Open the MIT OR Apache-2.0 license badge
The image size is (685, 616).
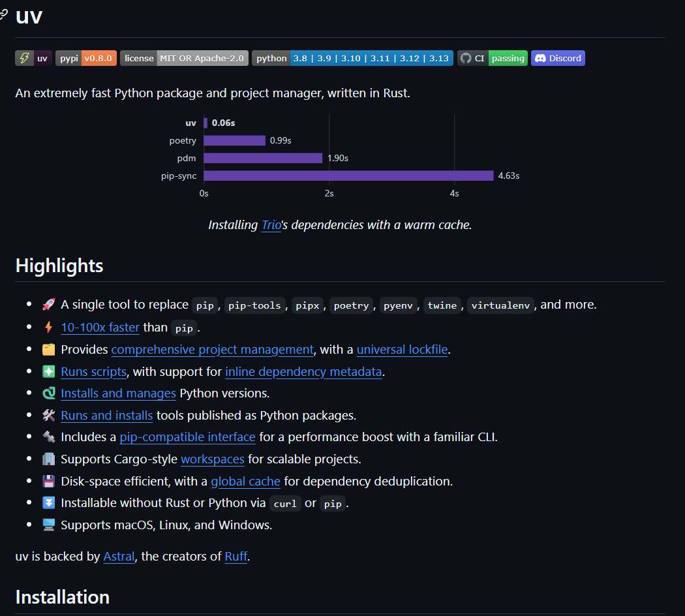pyautogui.click(x=185, y=58)
